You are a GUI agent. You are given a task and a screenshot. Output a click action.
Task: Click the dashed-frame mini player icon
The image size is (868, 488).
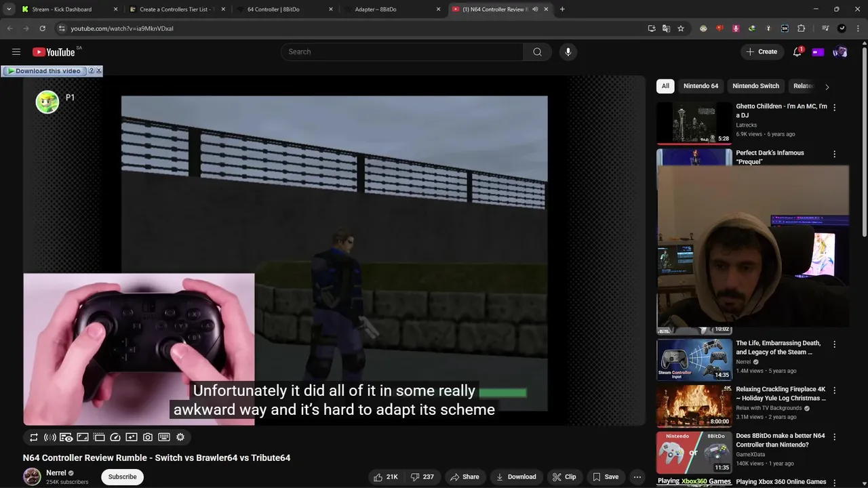click(x=99, y=437)
